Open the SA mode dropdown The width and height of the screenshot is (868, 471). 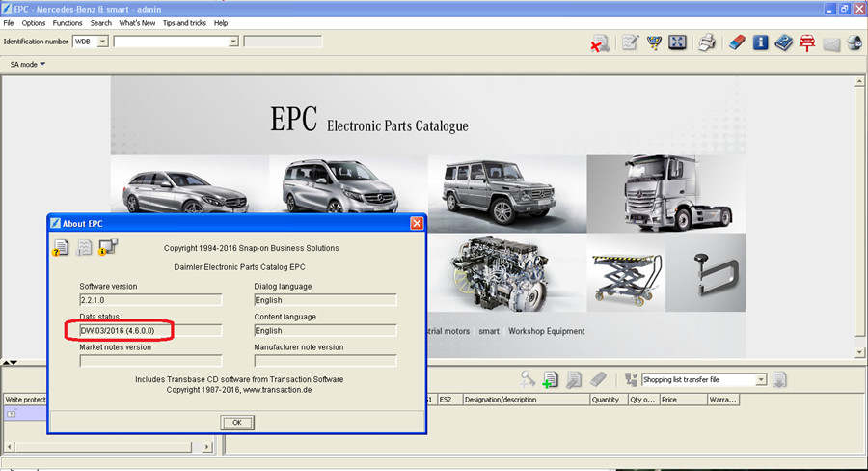[x=27, y=65]
